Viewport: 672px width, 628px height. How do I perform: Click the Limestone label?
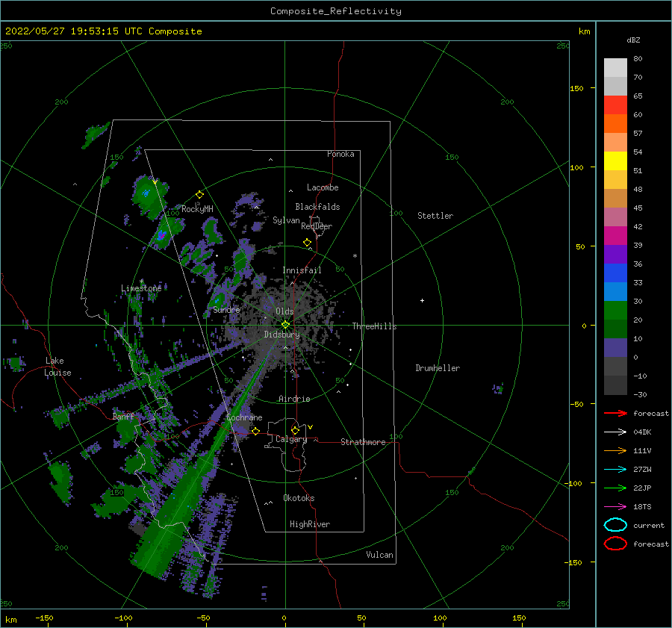[x=141, y=288]
